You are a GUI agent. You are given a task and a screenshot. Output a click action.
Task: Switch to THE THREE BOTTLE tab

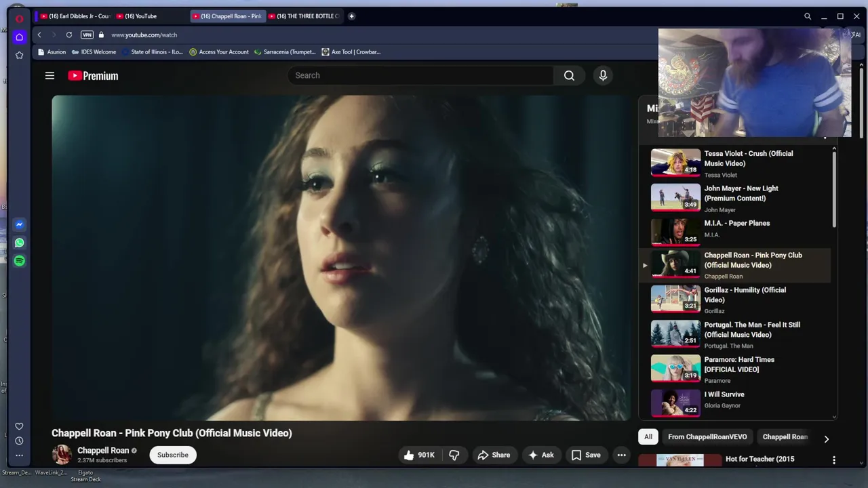pos(304,16)
